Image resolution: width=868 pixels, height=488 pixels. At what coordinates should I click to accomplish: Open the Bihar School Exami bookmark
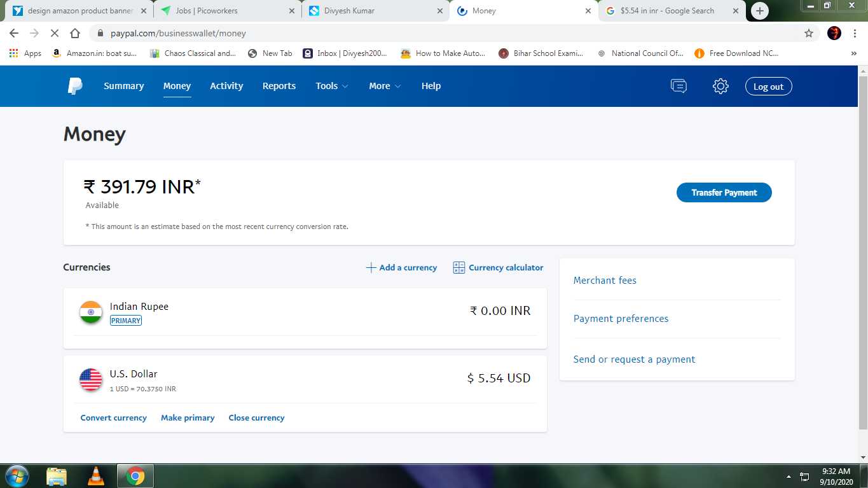point(541,53)
